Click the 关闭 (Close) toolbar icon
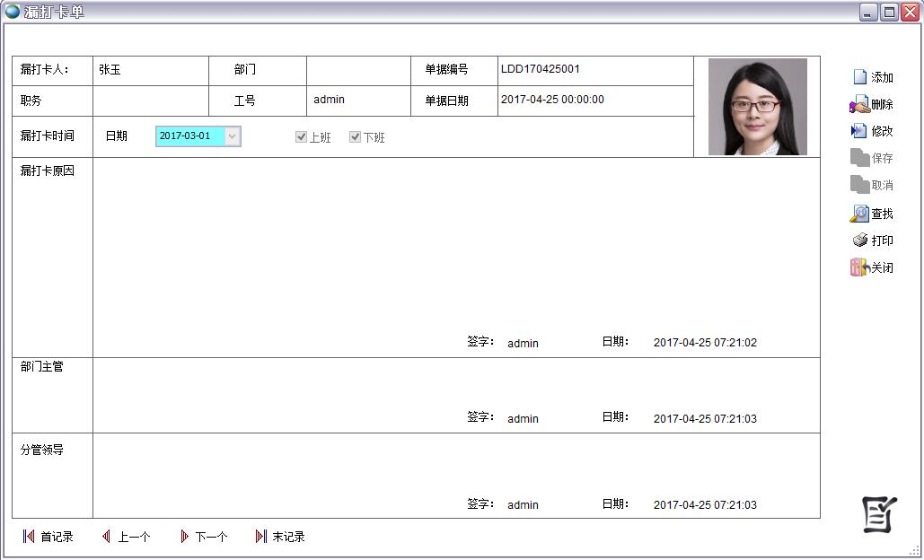Image resolution: width=924 pixels, height=560 pixels. 859,267
